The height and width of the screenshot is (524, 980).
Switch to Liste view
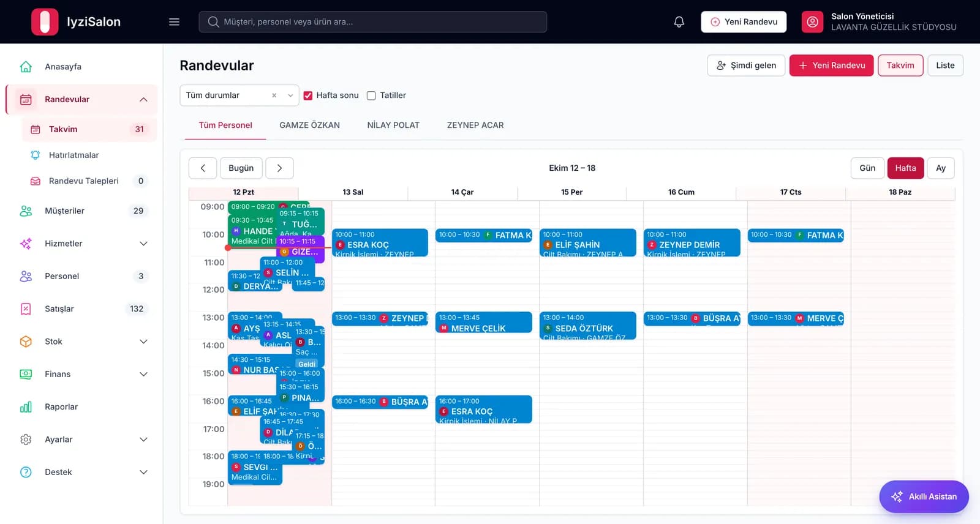pyautogui.click(x=945, y=65)
